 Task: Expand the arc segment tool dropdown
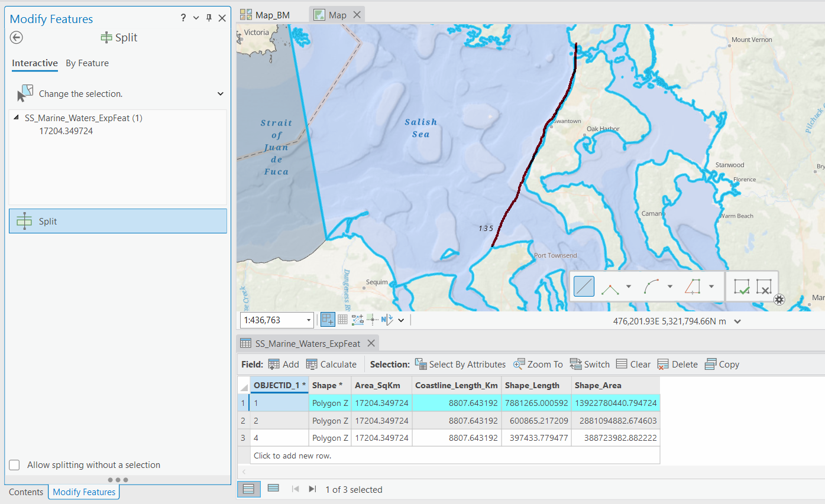pos(669,287)
